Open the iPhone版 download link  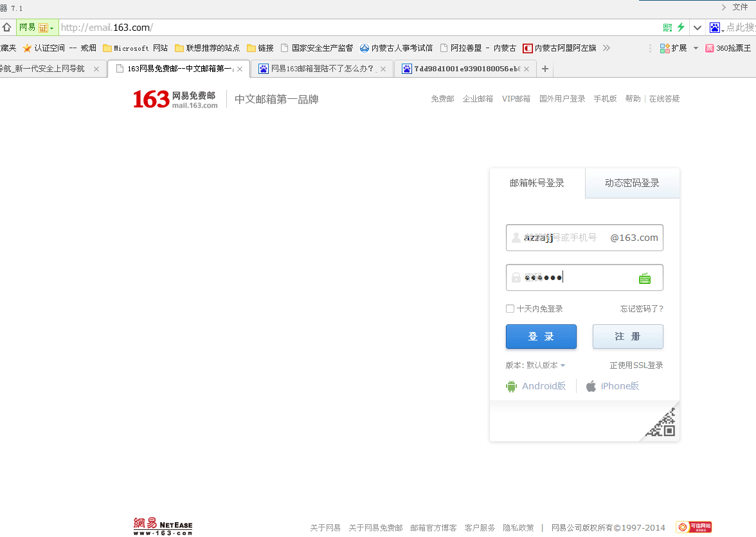(x=612, y=386)
